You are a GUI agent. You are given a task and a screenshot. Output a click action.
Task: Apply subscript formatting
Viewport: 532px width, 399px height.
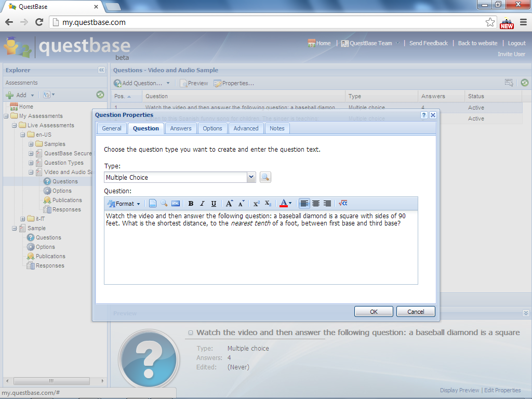(268, 204)
